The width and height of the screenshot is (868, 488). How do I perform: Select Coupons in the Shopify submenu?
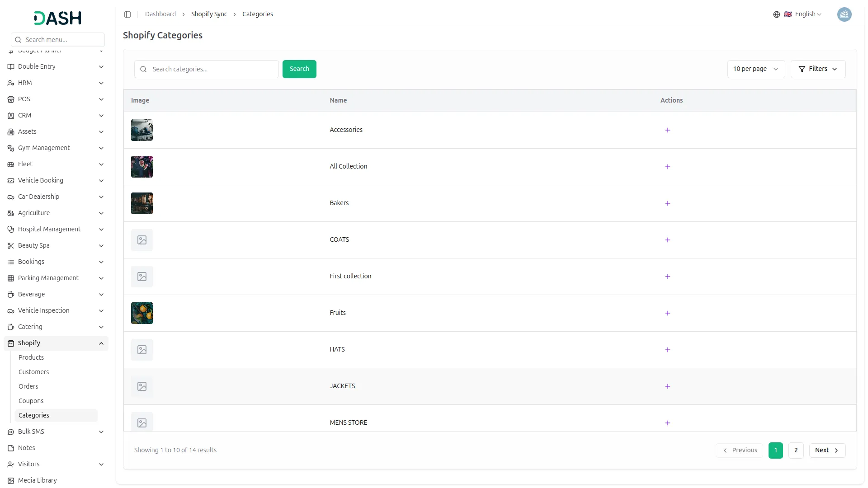click(31, 401)
